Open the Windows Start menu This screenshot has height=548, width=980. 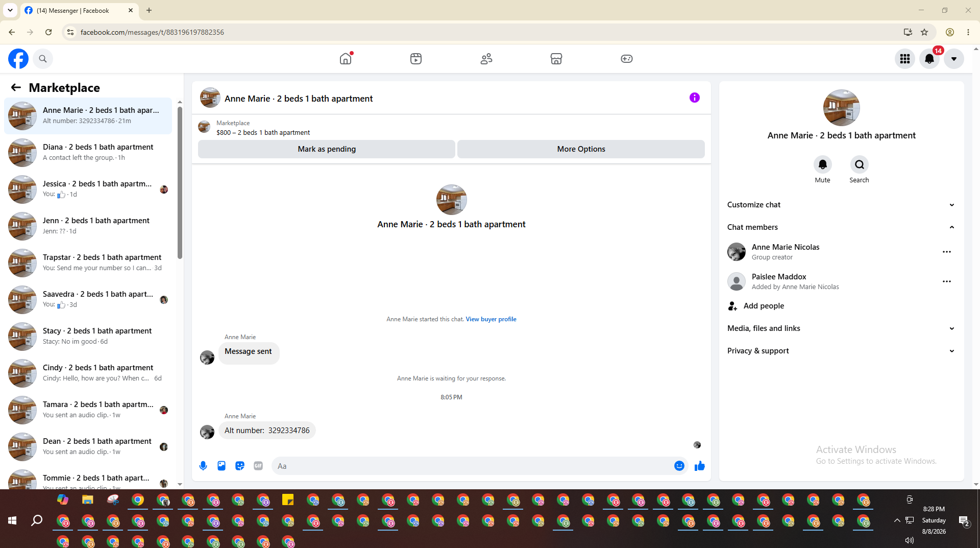(12, 520)
